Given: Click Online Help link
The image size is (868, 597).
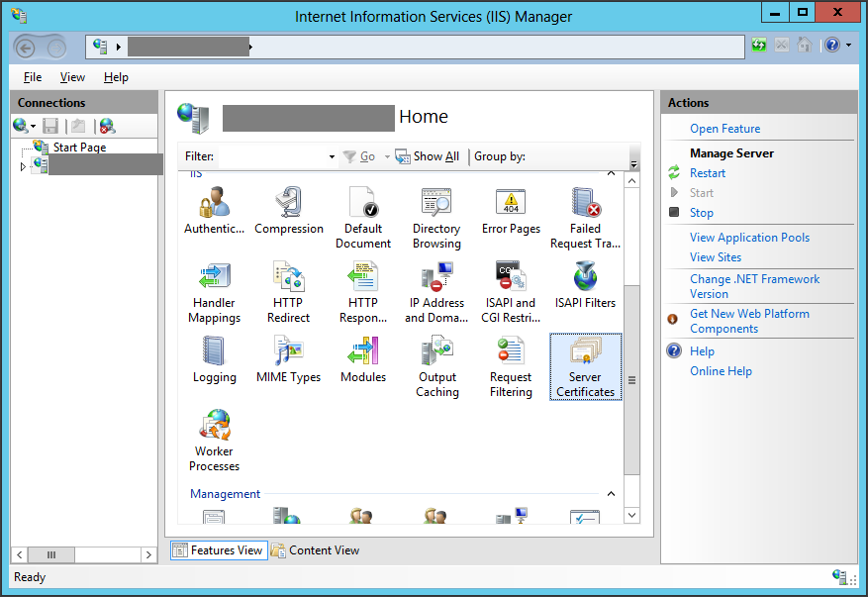Looking at the screenshot, I should pyautogui.click(x=721, y=371).
